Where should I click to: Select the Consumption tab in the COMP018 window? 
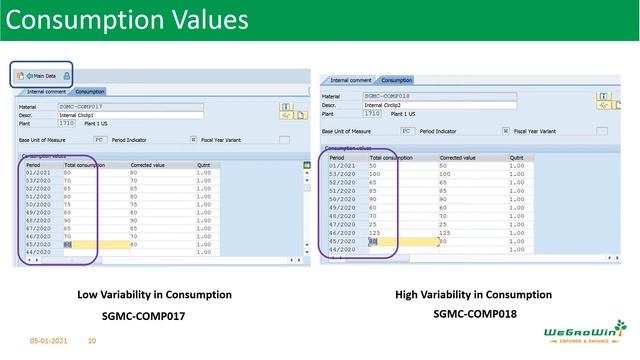point(396,80)
